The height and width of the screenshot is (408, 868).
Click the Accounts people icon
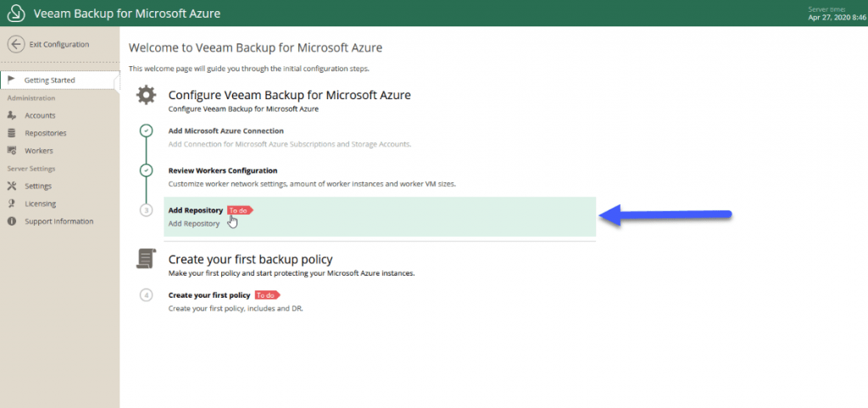12,115
